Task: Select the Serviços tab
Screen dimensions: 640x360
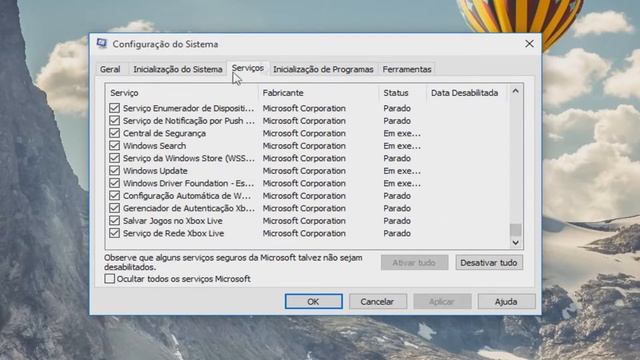Action: 248,68
